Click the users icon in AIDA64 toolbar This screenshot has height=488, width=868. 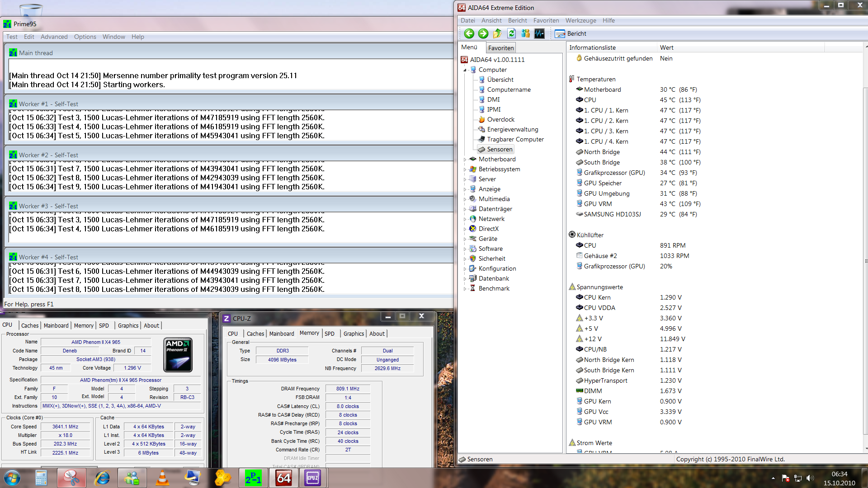click(525, 33)
